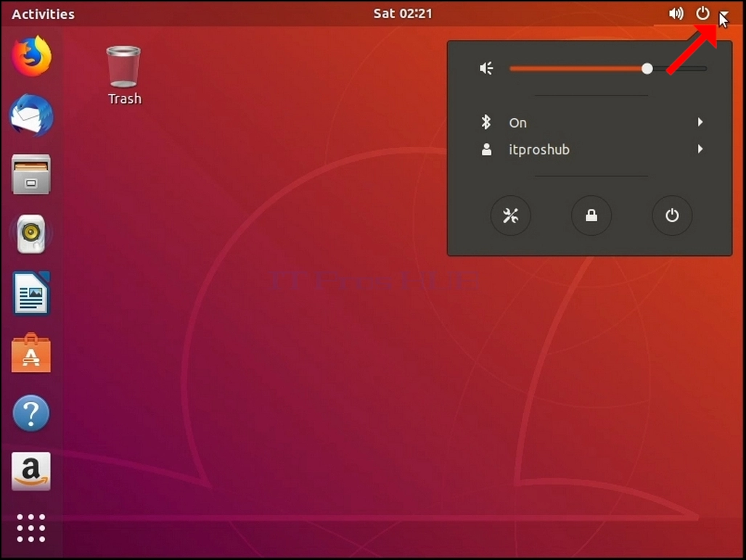746x560 pixels.
Task: Open the clock calendar Sat 02:21
Action: [x=403, y=13]
